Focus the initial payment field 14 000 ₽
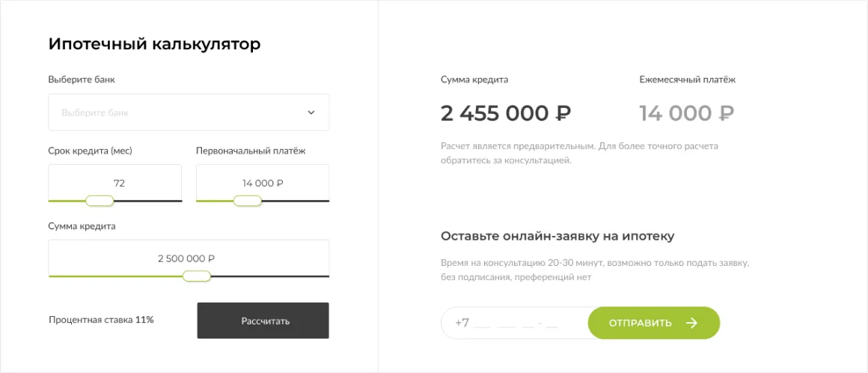The height and width of the screenshot is (373, 868). point(262,183)
